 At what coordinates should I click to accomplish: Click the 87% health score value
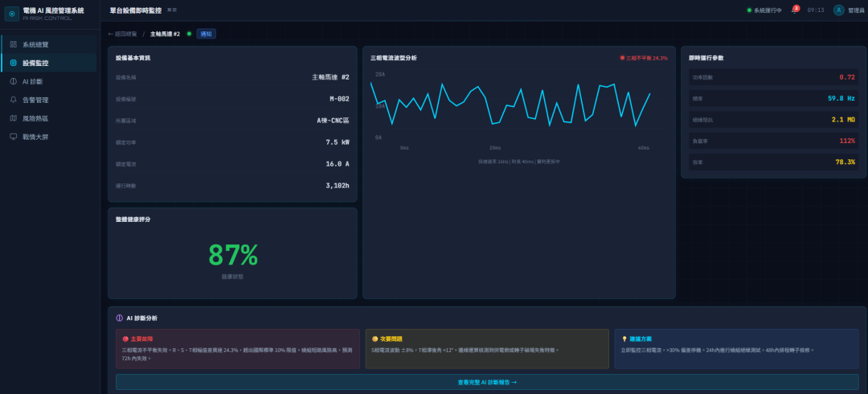click(232, 256)
